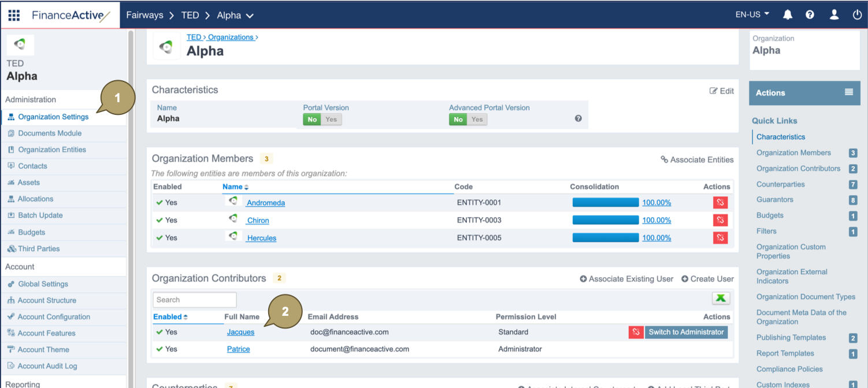Open the apps grid launcher icon
868x388 pixels.
click(14, 15)
